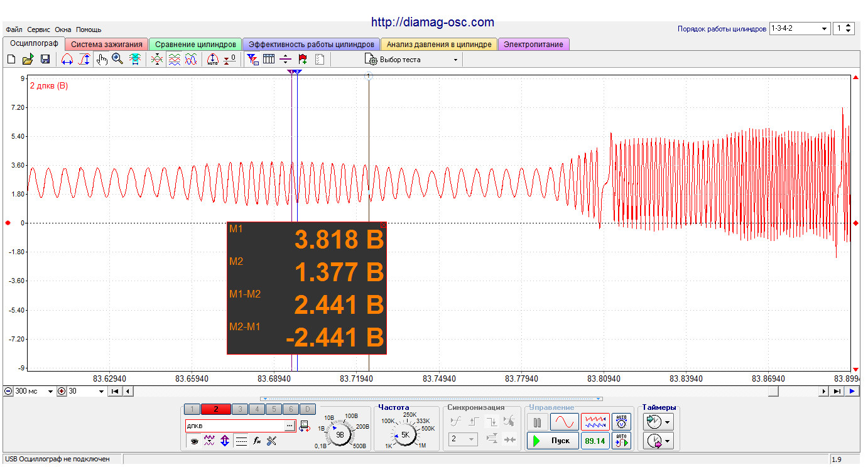This screenshot has width=868, height=467.
Task: Select channel 3 button
Action: pyautogui.click(x=239, y=409)
